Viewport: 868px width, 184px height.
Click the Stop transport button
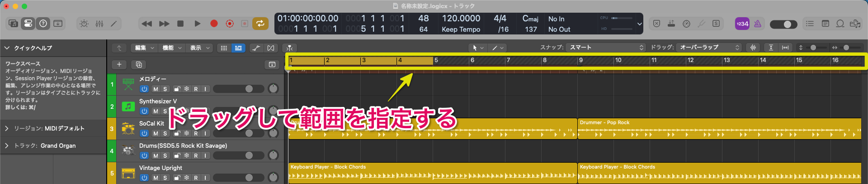[x=180, y=24]
